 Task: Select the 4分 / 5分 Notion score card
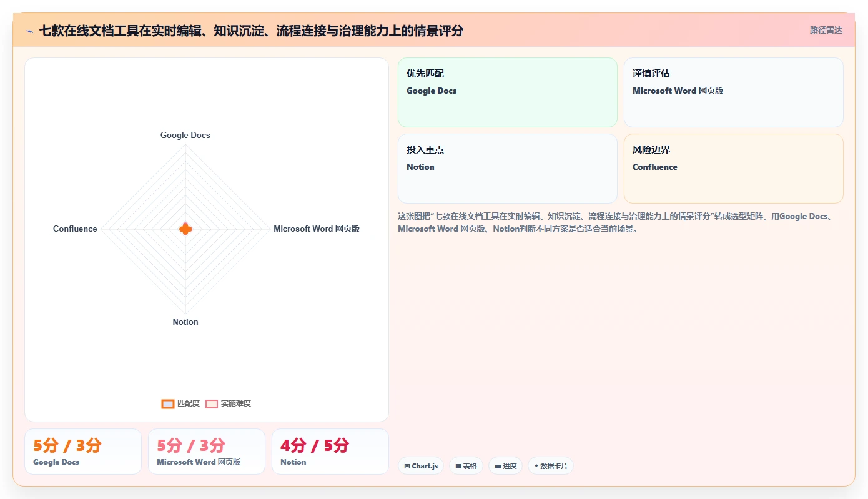(x=330, y=452)
